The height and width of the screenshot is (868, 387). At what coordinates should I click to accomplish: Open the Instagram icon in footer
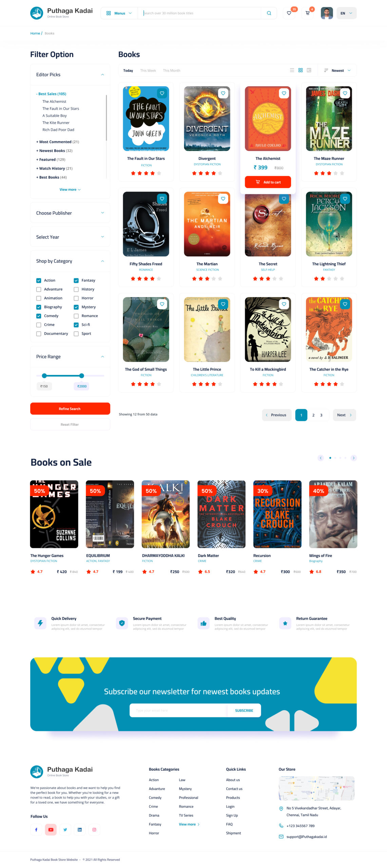94,829
